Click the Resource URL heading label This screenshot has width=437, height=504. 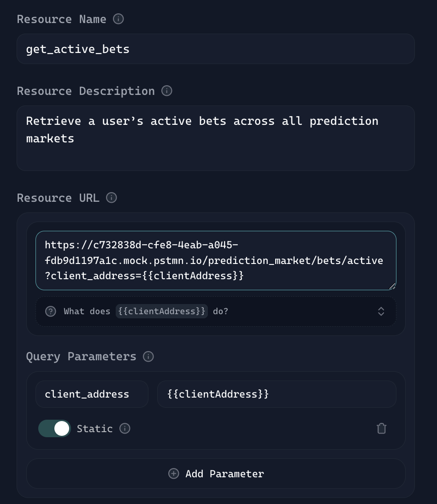58,198
